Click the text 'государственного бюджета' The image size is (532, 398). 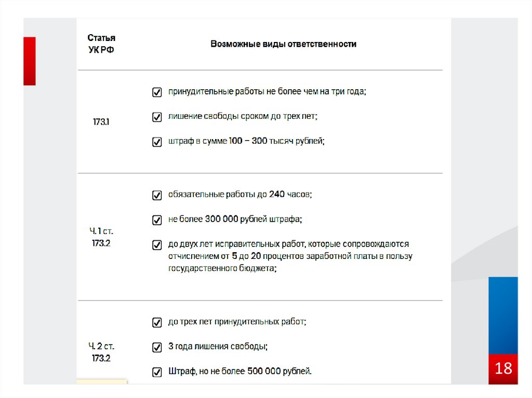221,269
